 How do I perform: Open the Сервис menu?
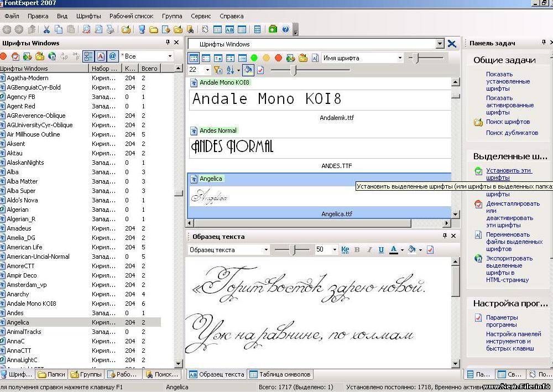coord(201,16)
